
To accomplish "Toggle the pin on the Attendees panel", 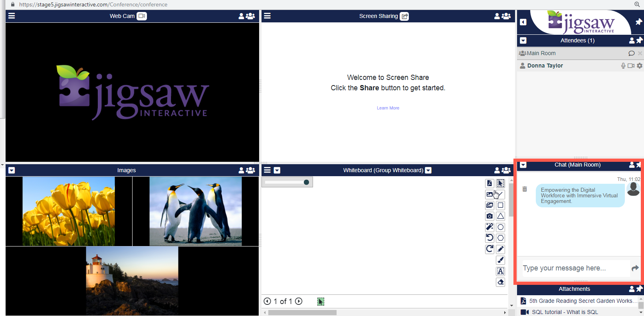I will tap(640, 40).
